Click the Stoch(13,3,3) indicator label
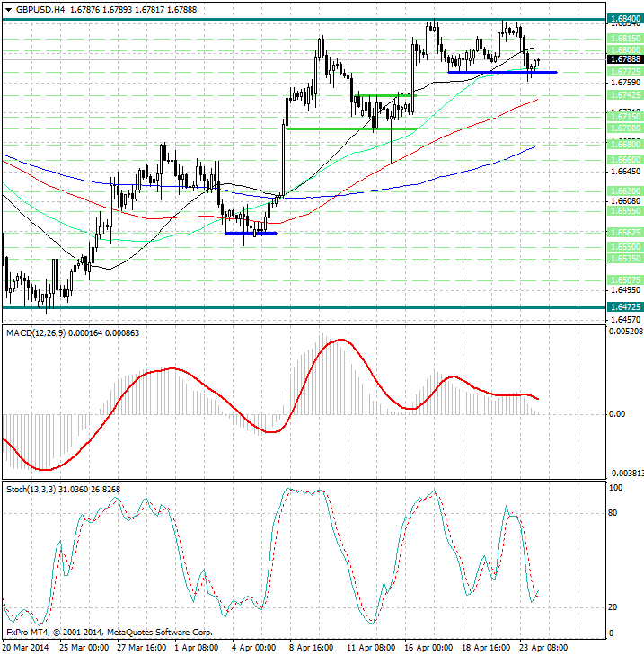644x655 pixels. (x=31, y=489)
